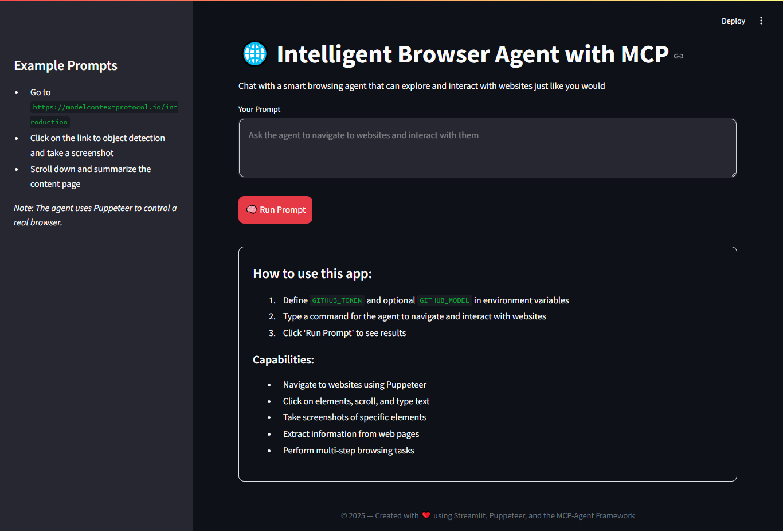Click the anchor link icon next to the heading
This screenshot has width=783, height=532.
678,56
